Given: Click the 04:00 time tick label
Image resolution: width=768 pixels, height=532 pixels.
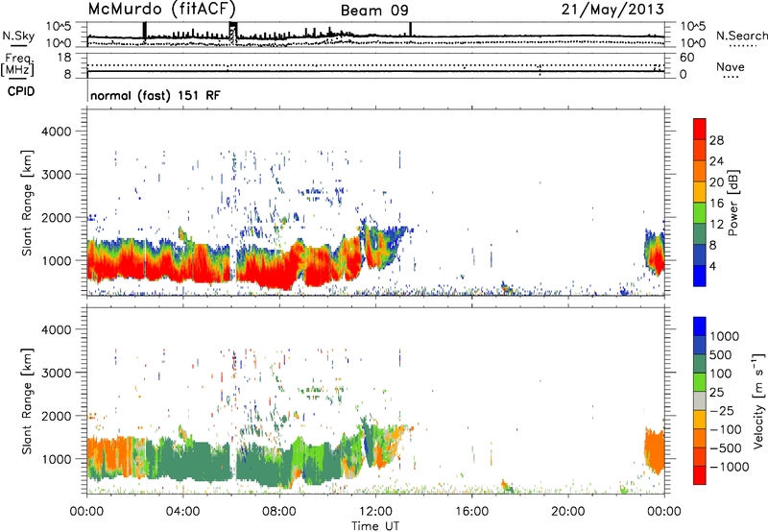Looking at the screenshot, I should pyautogui.click(x=182, y=512).
